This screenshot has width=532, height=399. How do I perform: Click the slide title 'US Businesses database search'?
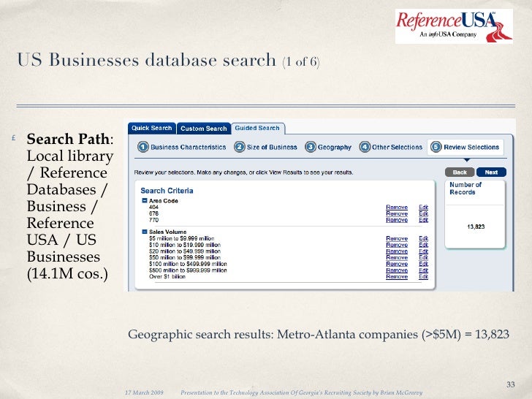pos(146,60)
